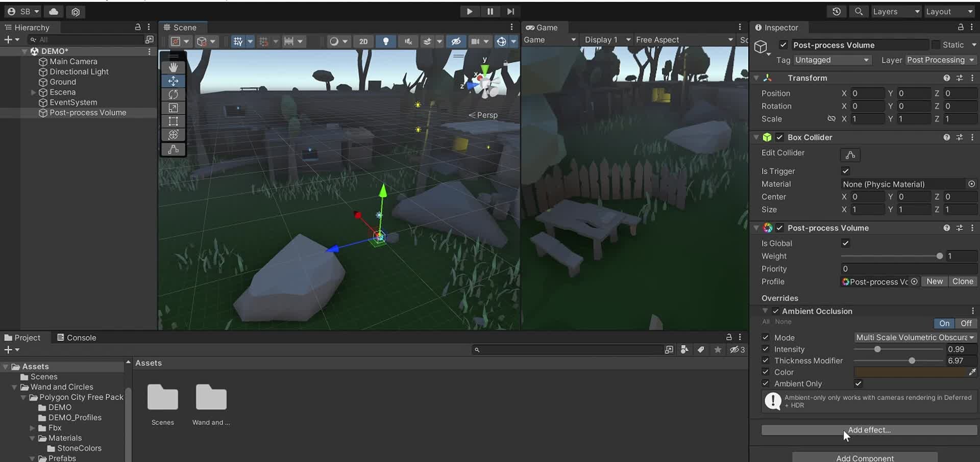Open the Tag dropdown
The width and height of the screenshot is (980, 462).
pyautogui.click(x=832, y=60)
